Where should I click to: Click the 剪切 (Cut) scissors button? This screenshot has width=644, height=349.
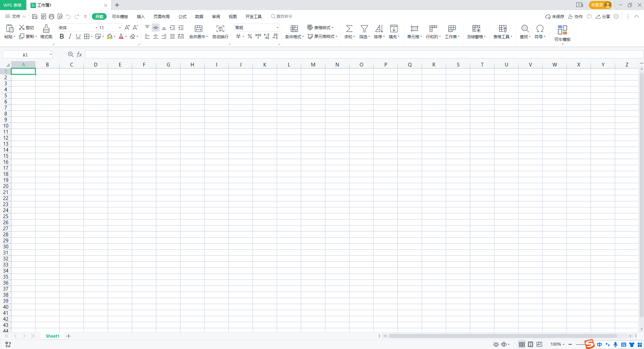coord(26,28)
